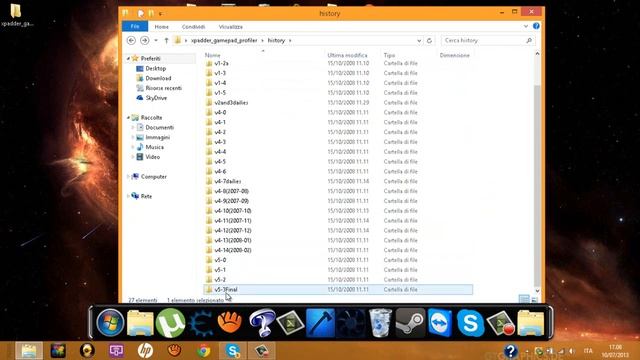Click the orange claw icon in the taskbar
640x360 pixels.
174,351
